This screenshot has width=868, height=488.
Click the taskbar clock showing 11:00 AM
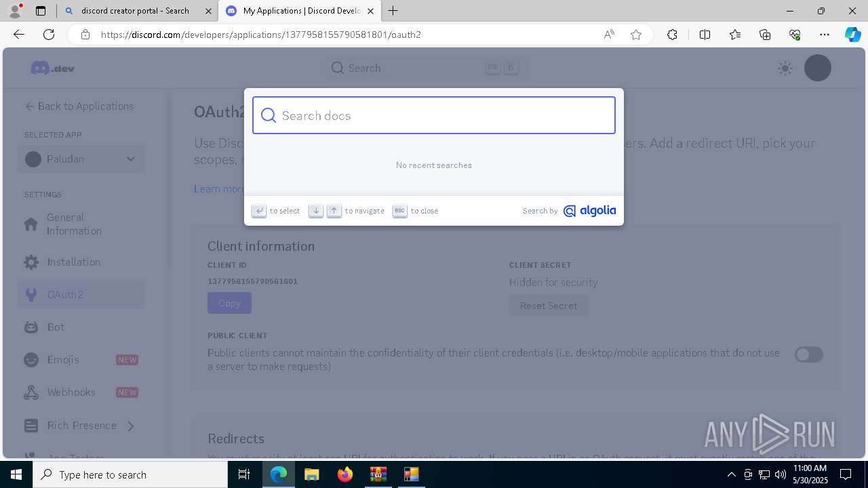810,474
